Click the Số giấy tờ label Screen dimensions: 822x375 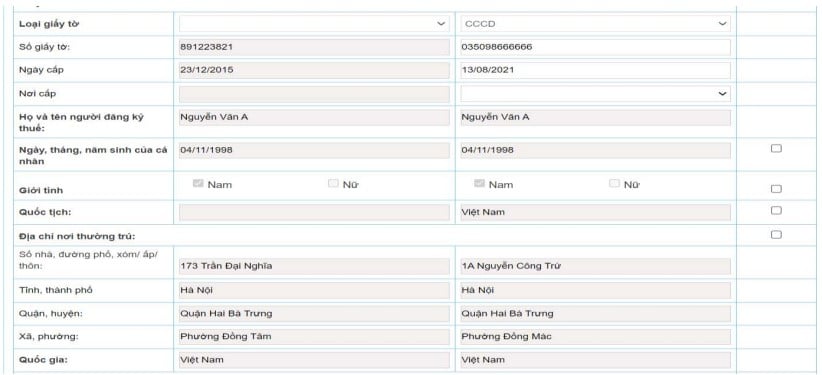point(45,47)
